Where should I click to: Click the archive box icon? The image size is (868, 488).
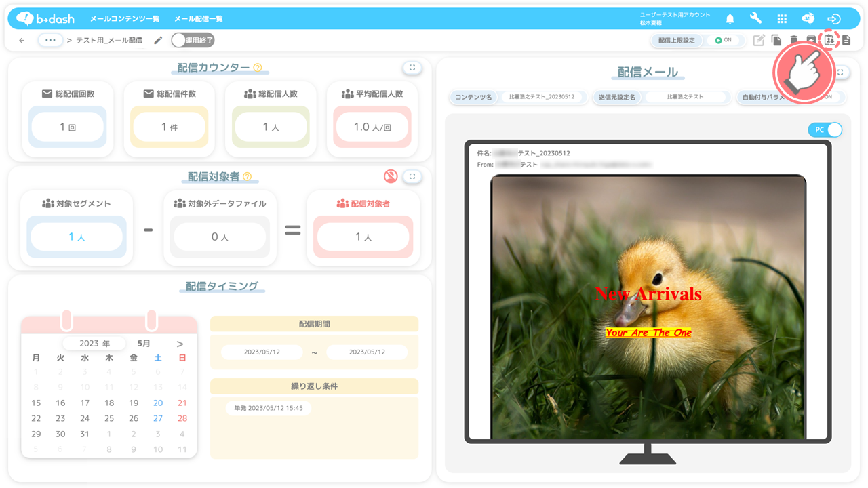811,41
